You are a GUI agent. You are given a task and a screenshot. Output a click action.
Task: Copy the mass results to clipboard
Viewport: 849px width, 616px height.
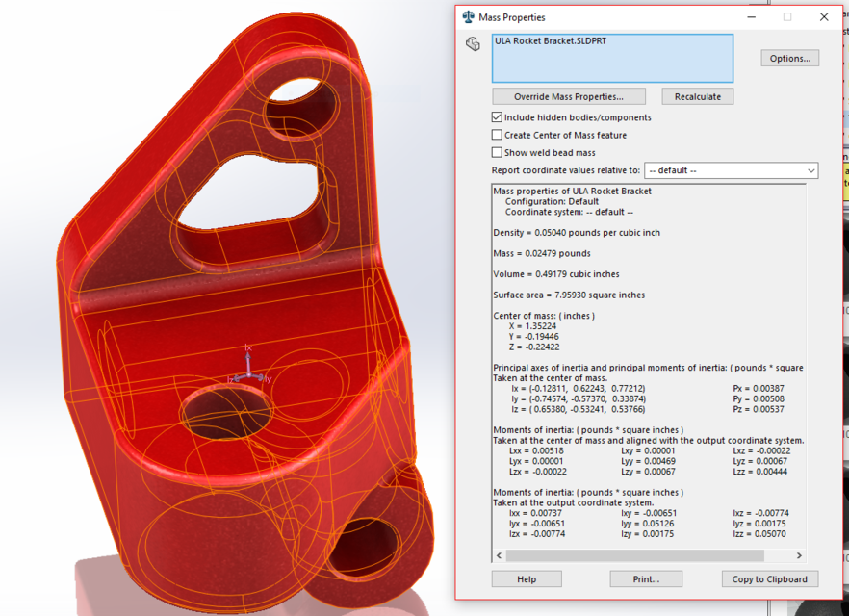[x=769, y=578]
